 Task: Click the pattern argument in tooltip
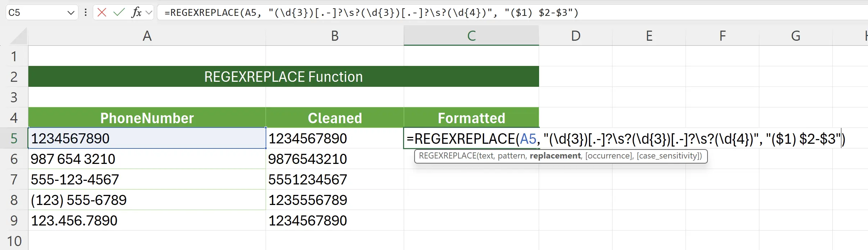coord(511,156)
